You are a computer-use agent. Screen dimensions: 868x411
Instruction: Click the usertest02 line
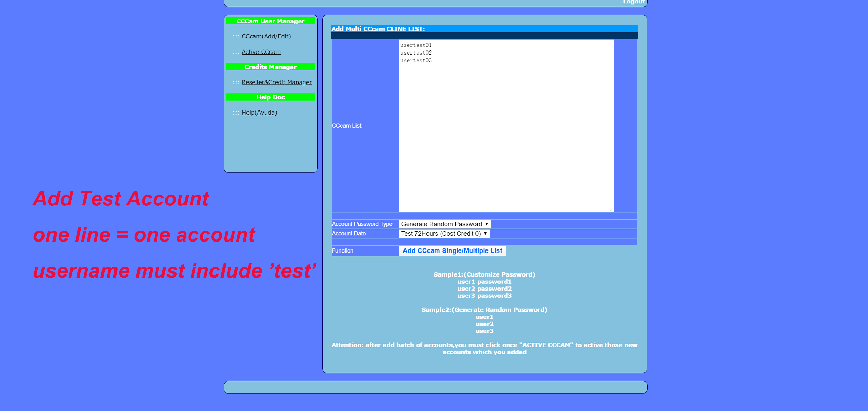pos(416,53)
